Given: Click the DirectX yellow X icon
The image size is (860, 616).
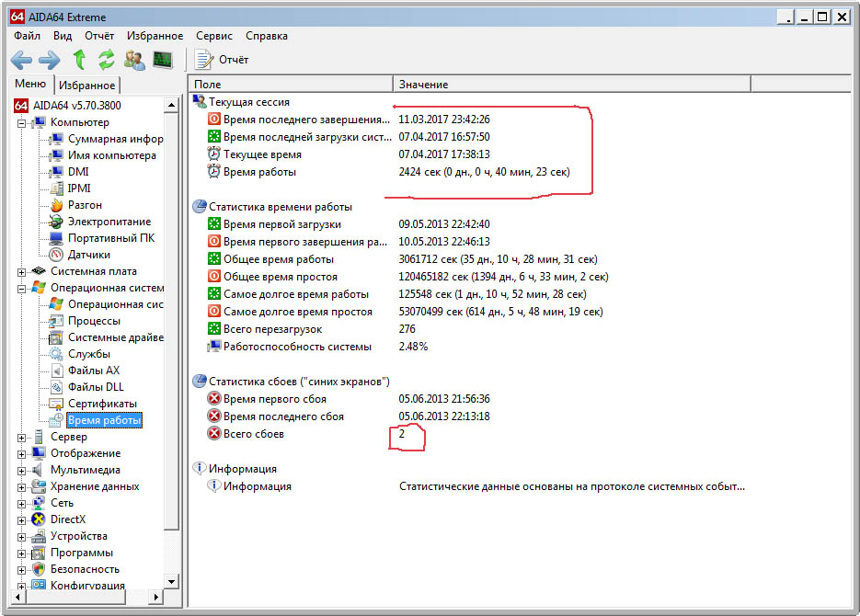Looking at the screenshot, I should click(x=39, y=519).
